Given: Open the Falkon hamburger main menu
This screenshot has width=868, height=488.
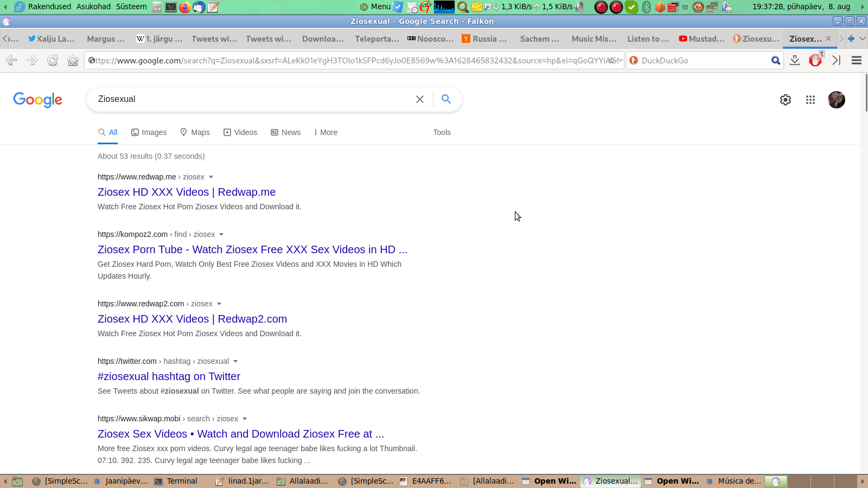Looking at the screenshot, I should (x=857, y=60).
